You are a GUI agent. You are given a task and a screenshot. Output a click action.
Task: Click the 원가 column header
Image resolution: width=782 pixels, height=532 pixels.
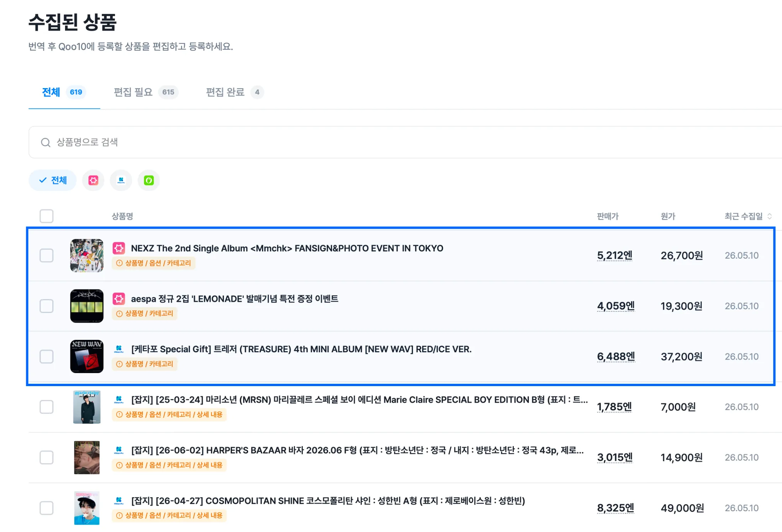click(x=668, y=216)
